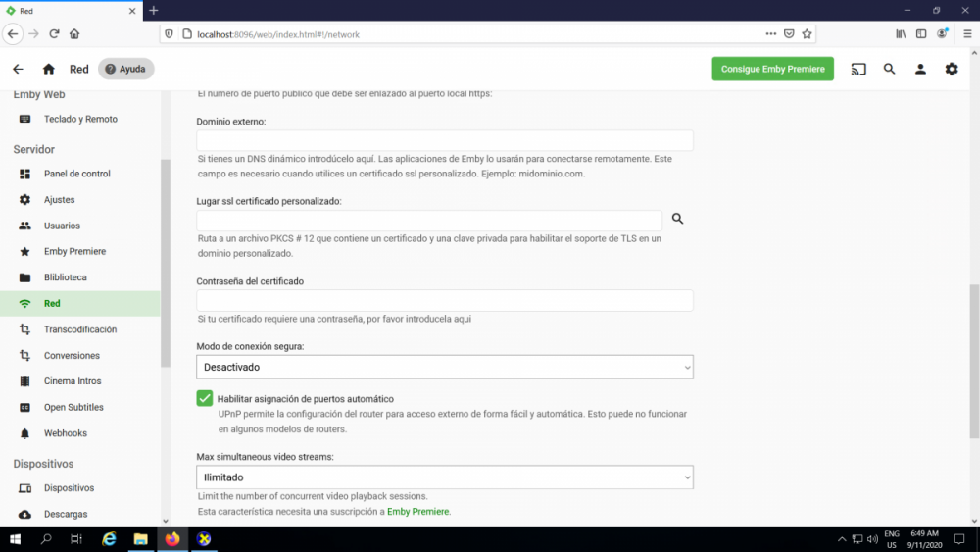Image resolution: width=980 pixels, height=552 pixels.
Task: Open the server settings gear icon
Action: tap(952, 69)
